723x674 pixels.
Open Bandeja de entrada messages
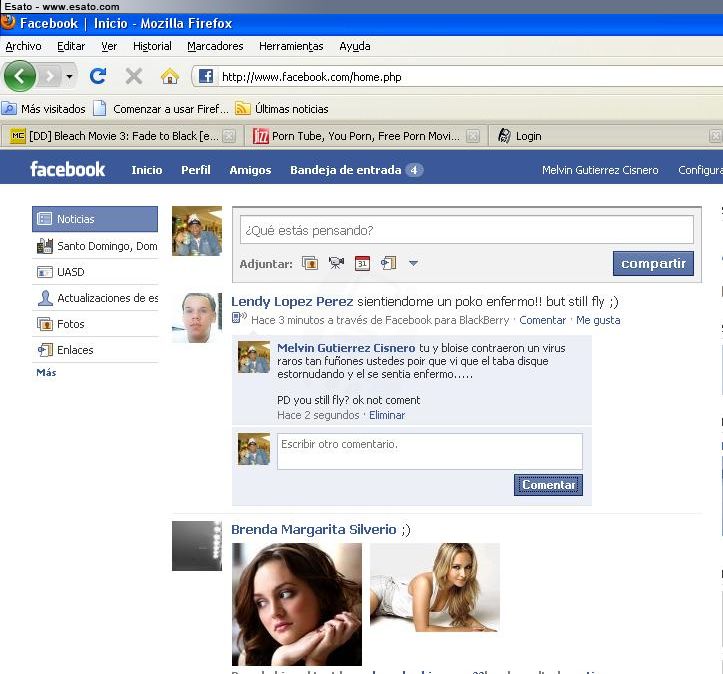click(356, 170)
